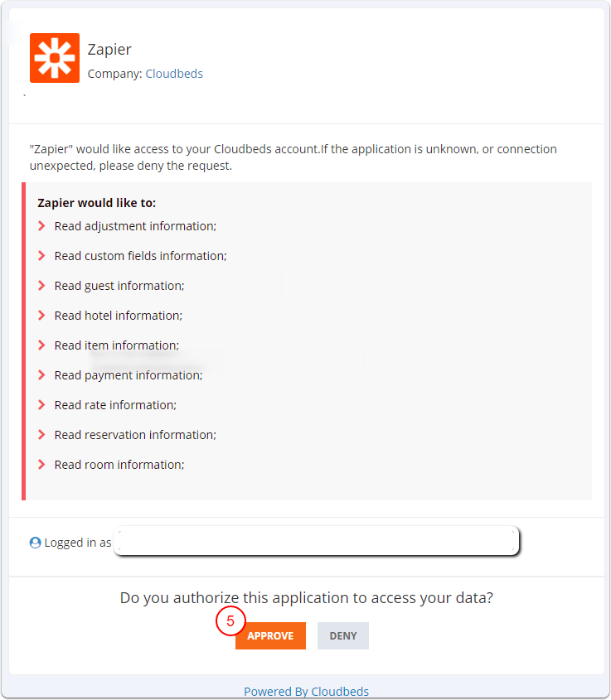Click the arrow icon beside Read hotel information
Screen dimensions: 611x700
tap(42, 316)
